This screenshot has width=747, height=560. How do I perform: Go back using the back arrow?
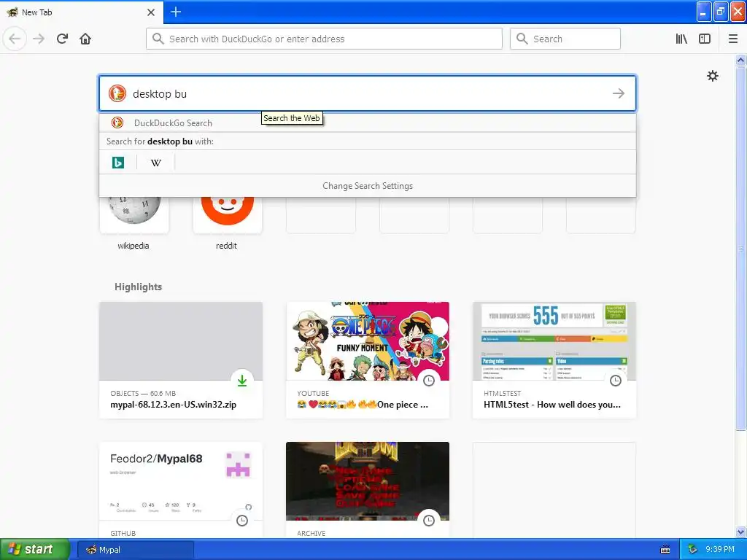pos(15,39)
